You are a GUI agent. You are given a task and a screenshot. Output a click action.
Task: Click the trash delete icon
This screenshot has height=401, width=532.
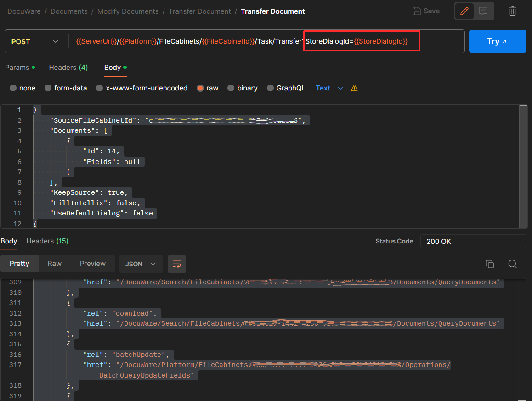tap(513, 11)
